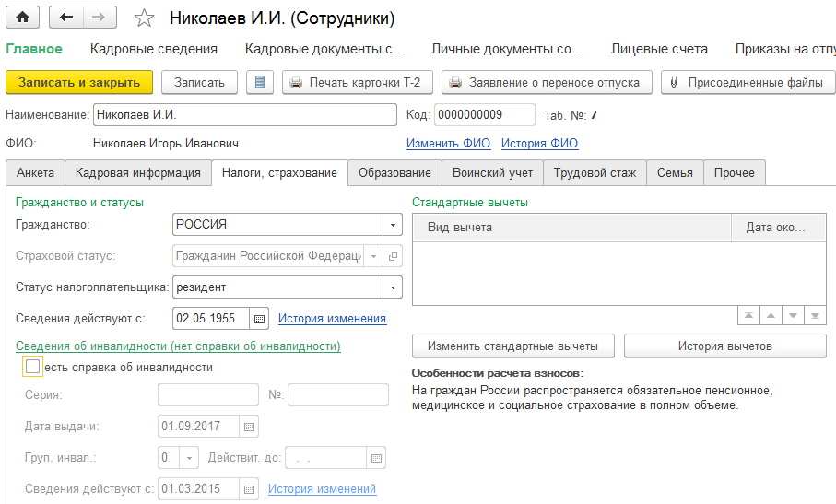Open calendar picker for Дата выдачи
The image size is (836, 504).
tap(249, 427)
